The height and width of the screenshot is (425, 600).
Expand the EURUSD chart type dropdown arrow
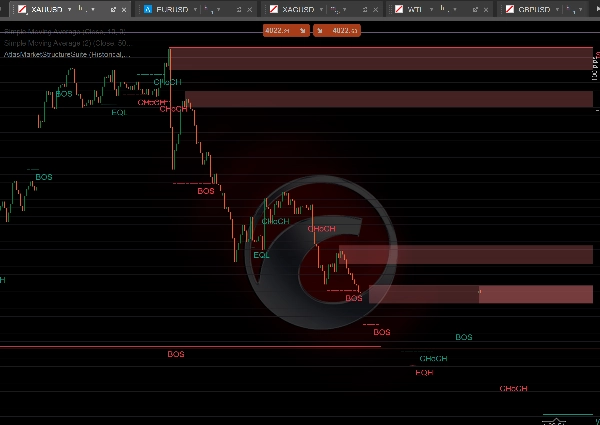218,10
